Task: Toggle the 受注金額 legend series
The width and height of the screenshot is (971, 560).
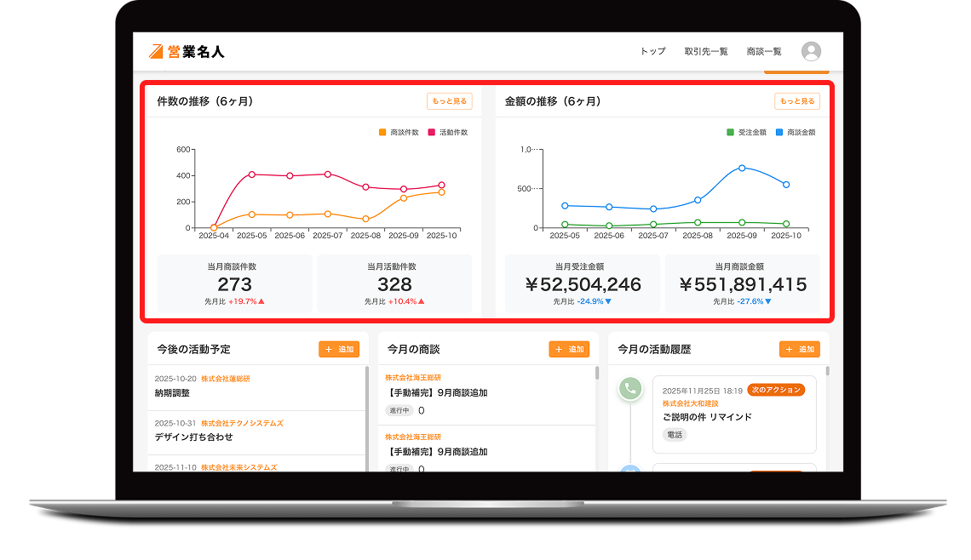Action: (746, 133)
